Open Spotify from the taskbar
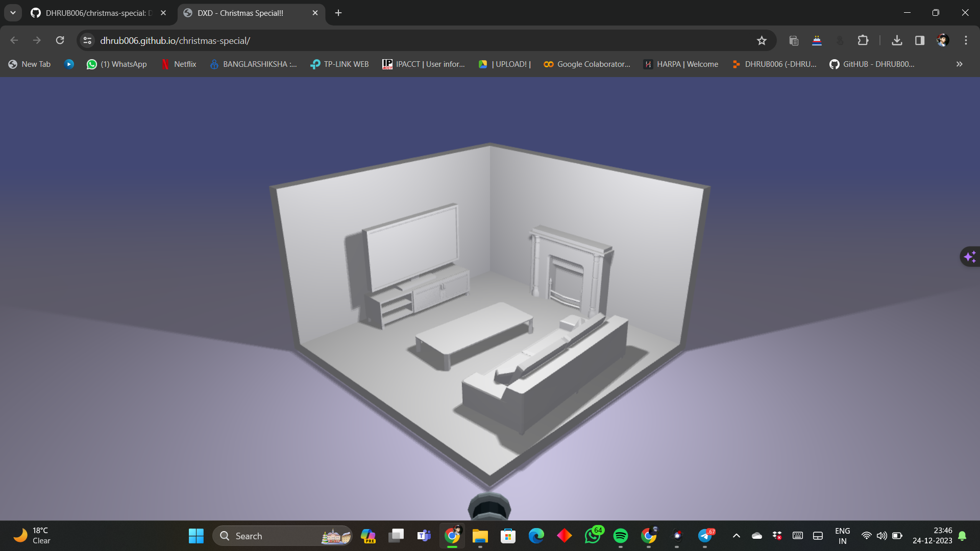Viewport: 980px width, 551px height. click(x=621, y=536)
